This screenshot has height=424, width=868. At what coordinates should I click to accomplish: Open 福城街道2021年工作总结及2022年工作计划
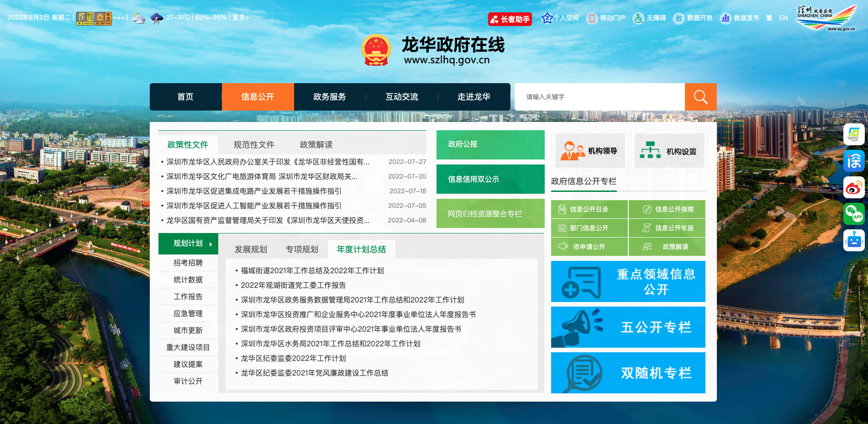click(x=312, y=270)
